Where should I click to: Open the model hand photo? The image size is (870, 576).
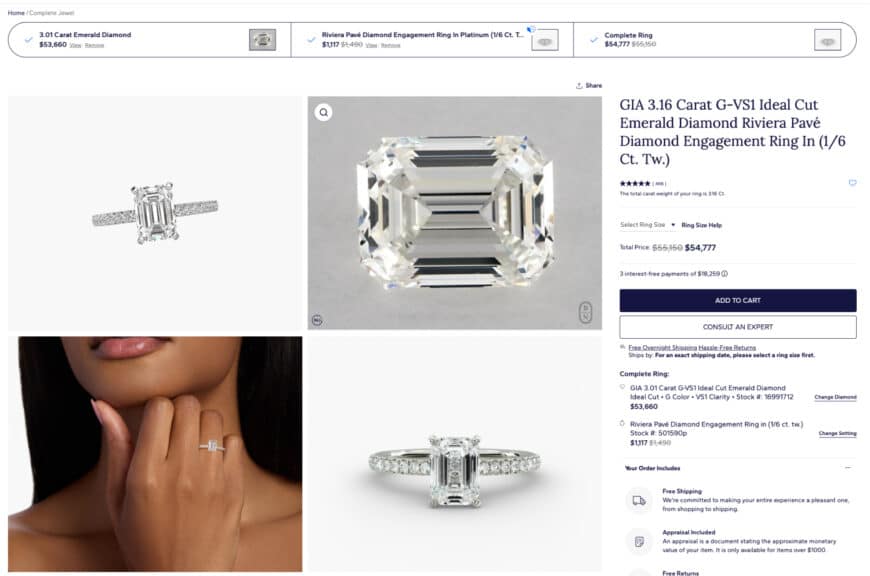[155, 454]
